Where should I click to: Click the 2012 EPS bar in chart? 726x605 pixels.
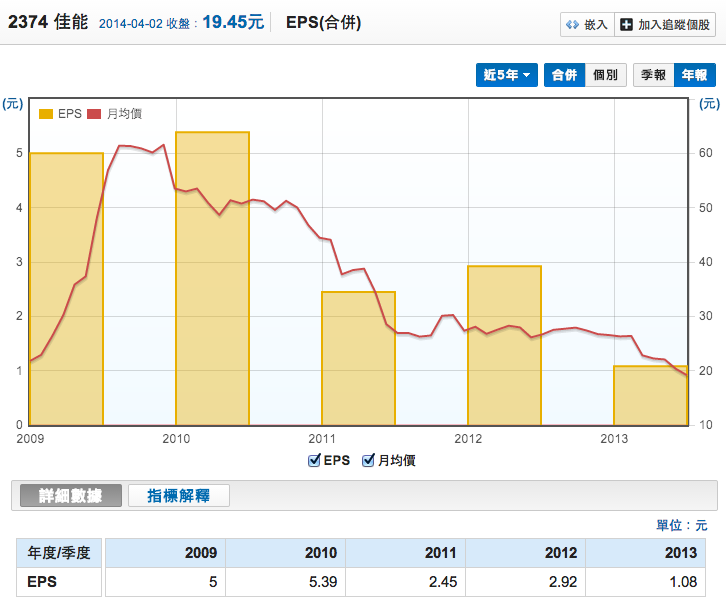(504, 345)
